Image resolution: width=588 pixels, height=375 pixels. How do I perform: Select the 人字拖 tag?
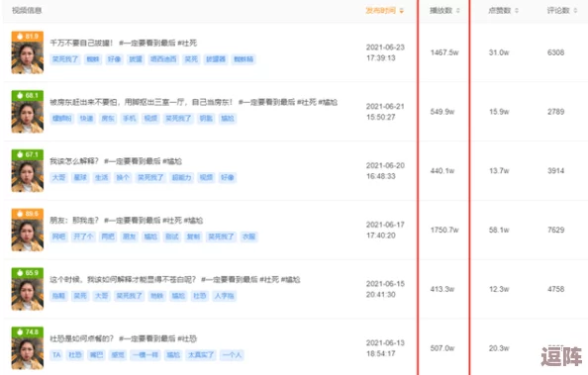225,296
